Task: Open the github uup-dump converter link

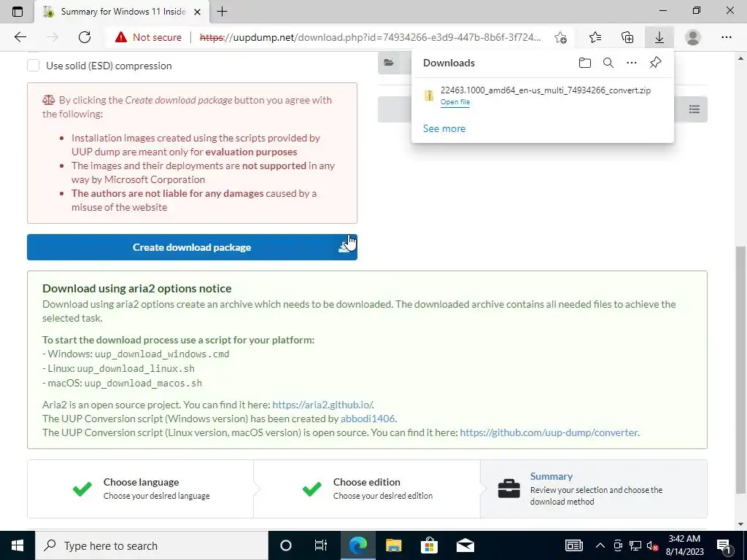Action: point(549,432)
